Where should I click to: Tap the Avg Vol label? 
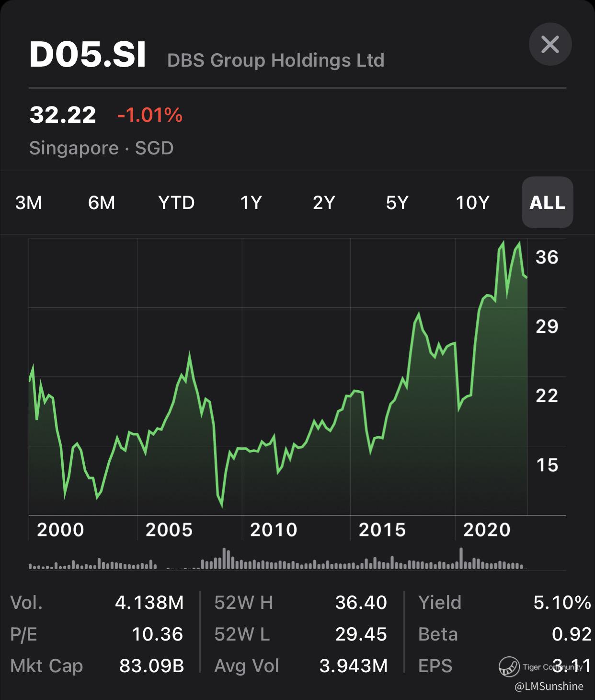(x=247, y=666)
